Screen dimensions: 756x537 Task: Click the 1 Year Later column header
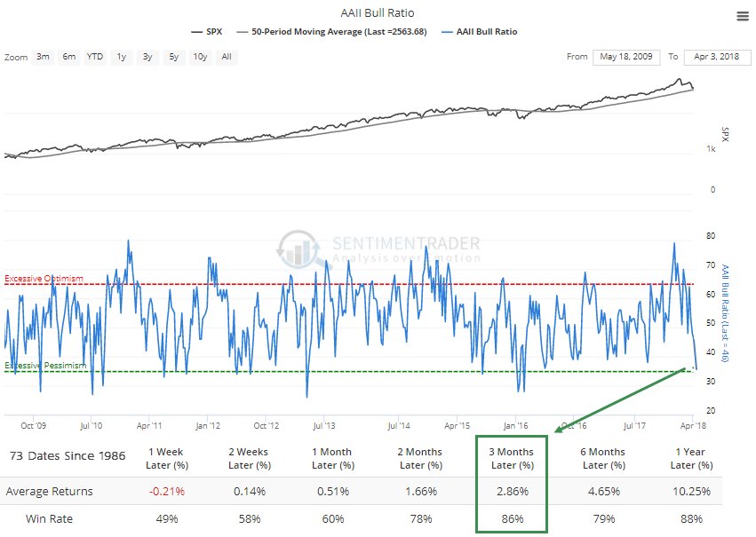tap(691, 459)
